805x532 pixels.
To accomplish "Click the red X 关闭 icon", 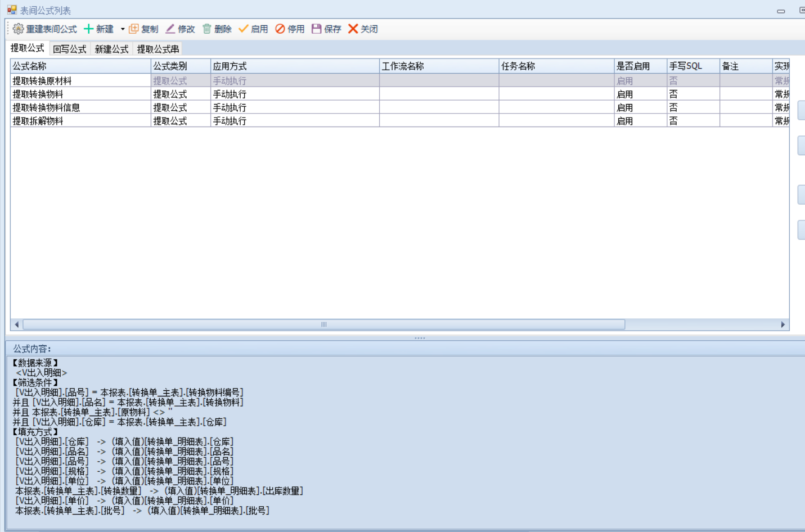I will 353,29.
